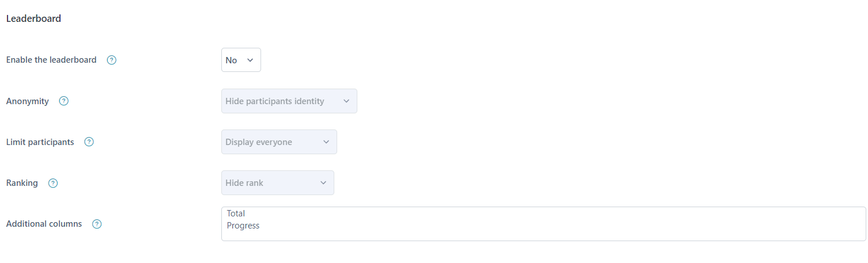
Task: Select Total in the Additional columns list
Action: click(236, 214)
